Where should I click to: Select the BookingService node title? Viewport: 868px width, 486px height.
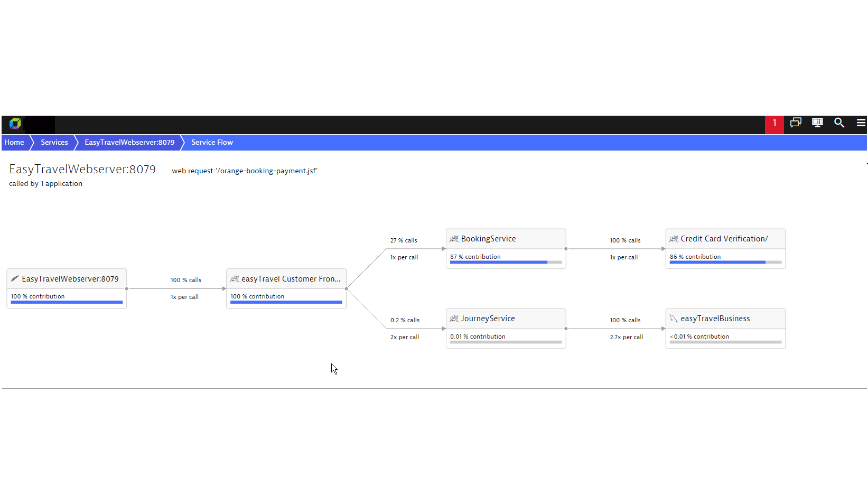click(489, 239)
